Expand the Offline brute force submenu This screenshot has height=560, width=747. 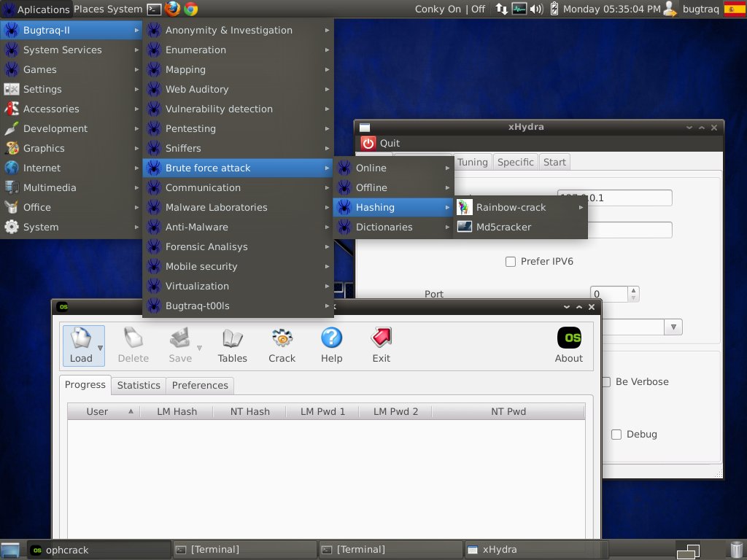pyautogui.click(x=393, y=187)
